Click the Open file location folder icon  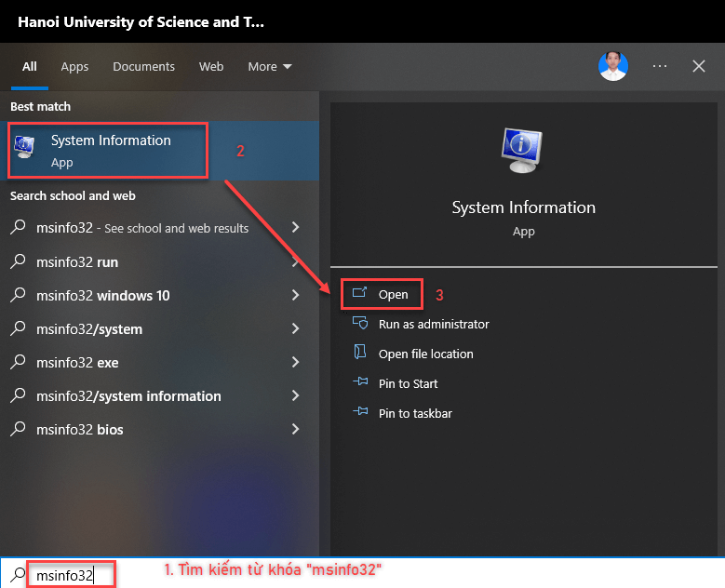(x=360, y=352)
